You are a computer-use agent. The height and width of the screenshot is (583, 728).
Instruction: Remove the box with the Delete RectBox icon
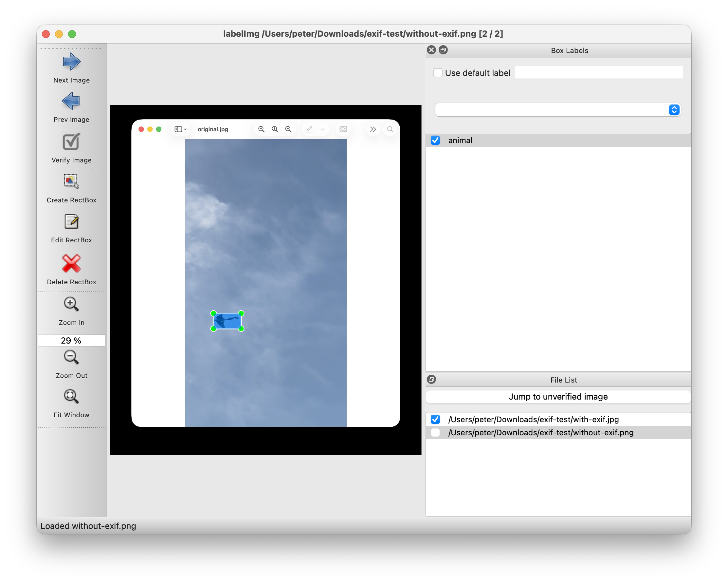(x=71, y=263)
